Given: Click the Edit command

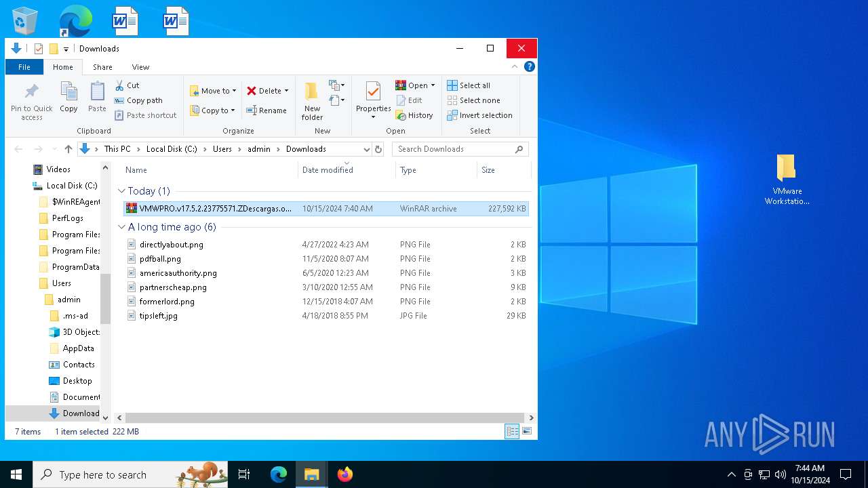Looking at the screenshot, I should pyautogui.click(x=409, y=100).
